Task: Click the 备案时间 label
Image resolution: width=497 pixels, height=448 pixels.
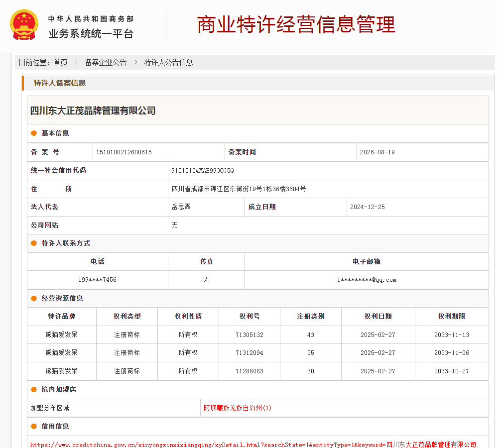Action: tap(242, 152)
